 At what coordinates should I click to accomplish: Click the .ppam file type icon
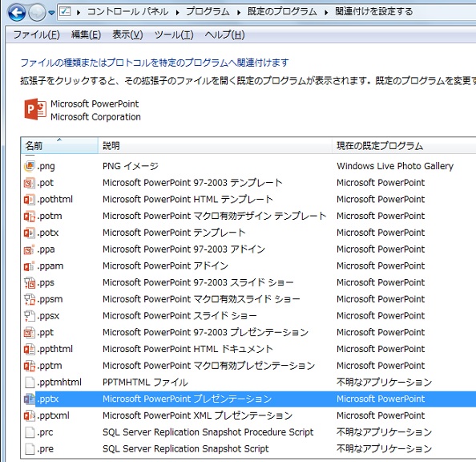(30, 266)
